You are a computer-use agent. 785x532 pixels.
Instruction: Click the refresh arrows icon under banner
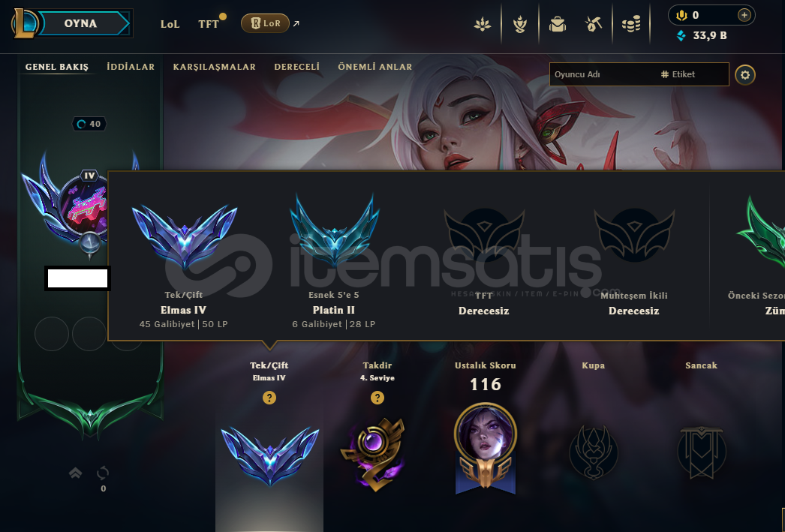click(103, 473)
